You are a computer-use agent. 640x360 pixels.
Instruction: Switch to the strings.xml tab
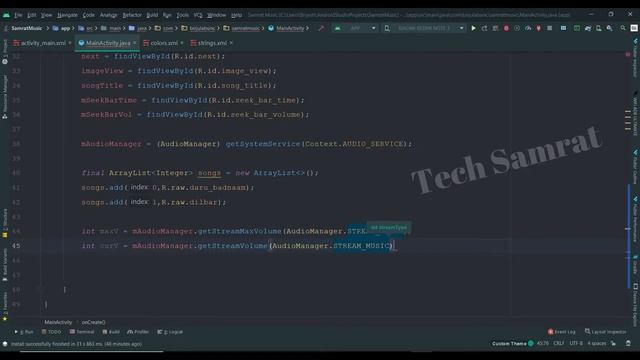pyautogui.click(x=212, y=43)
